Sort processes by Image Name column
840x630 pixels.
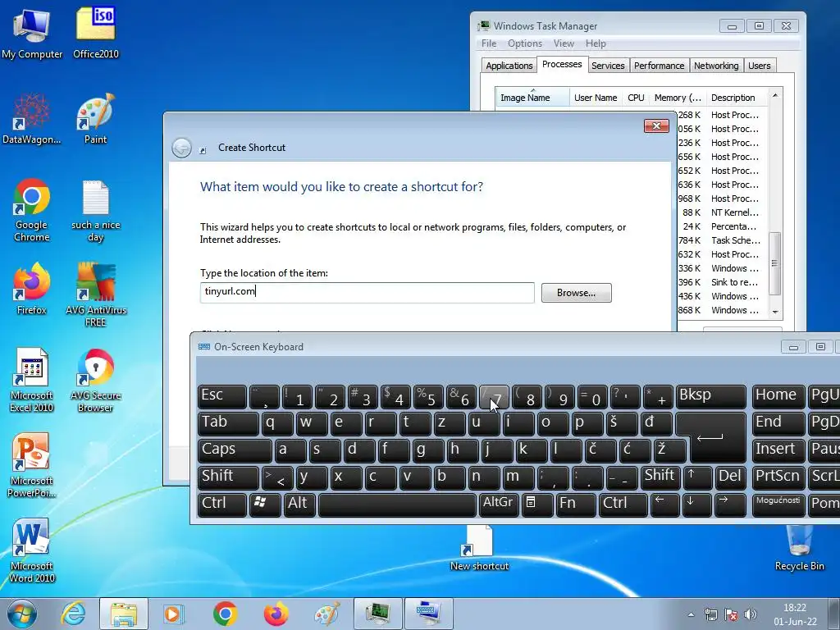[x=532, y=98]
